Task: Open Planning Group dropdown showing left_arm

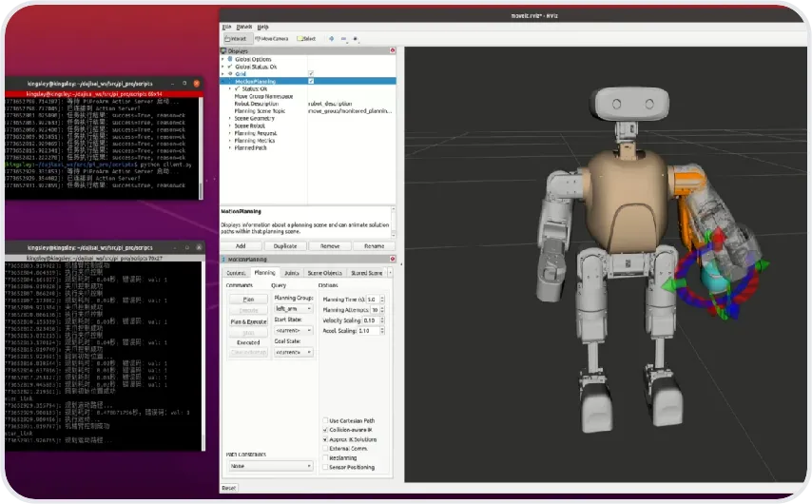Action: point(294,309)
